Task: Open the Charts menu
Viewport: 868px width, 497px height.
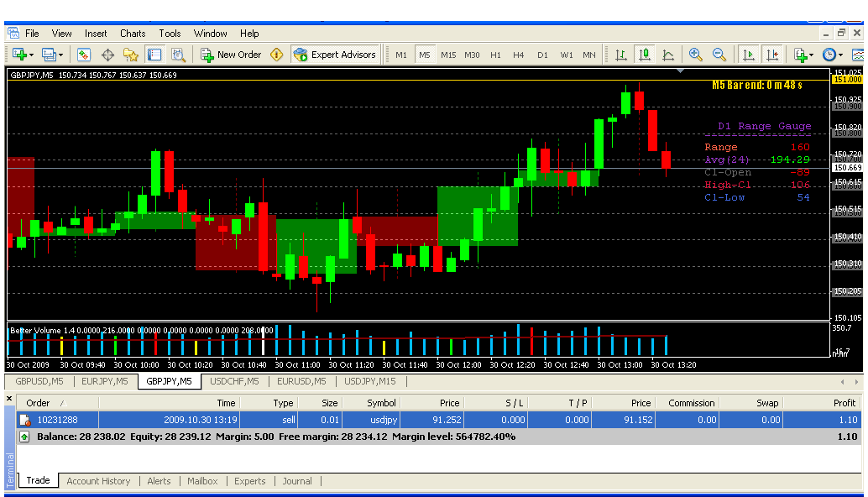Action: point(133,34)
